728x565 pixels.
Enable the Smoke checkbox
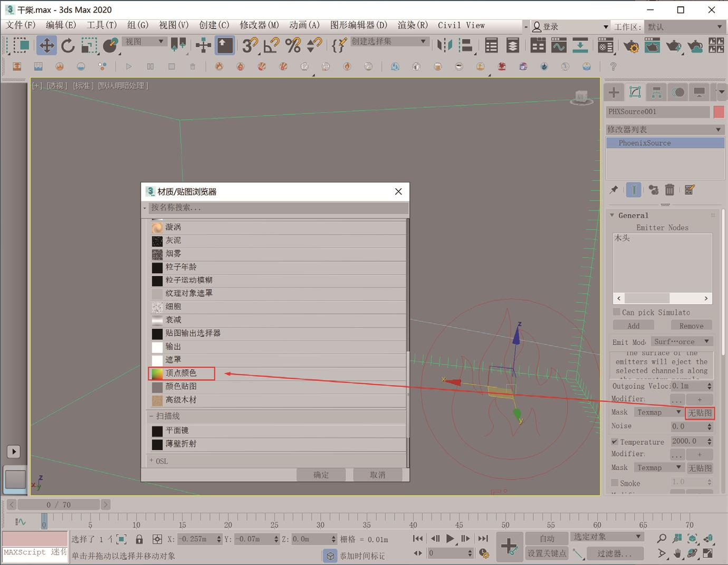(615, 483)
